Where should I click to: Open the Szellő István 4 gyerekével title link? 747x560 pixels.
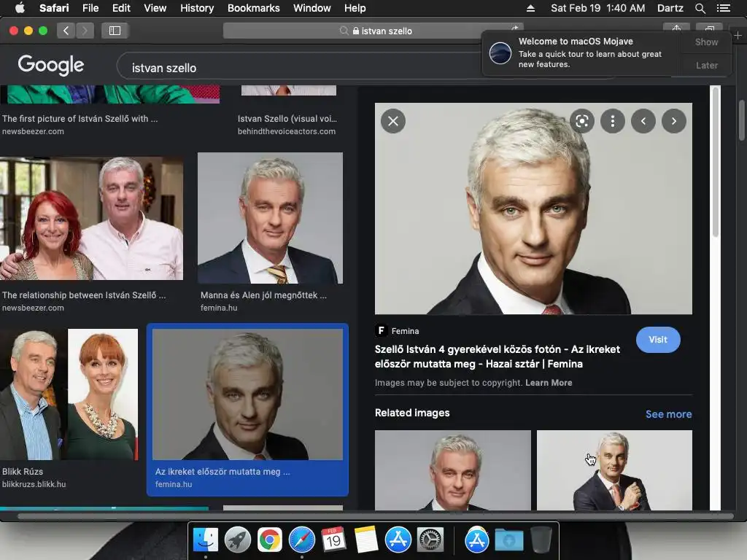click(498, 356)
